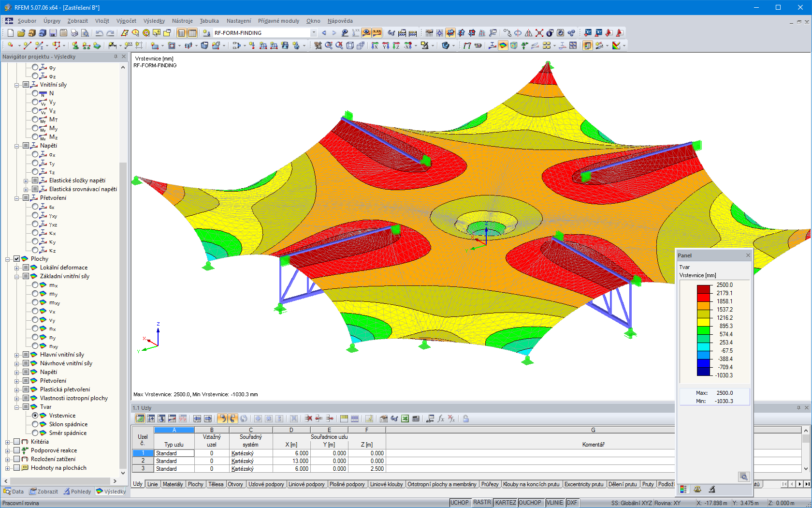Collapse the Vnitřní síly tree node

click(17, 85)
